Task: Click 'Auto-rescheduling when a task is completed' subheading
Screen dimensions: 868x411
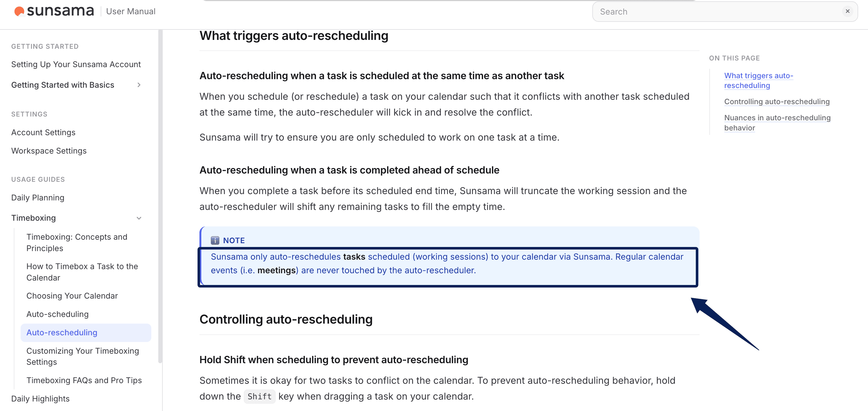Action: point(349,170)
